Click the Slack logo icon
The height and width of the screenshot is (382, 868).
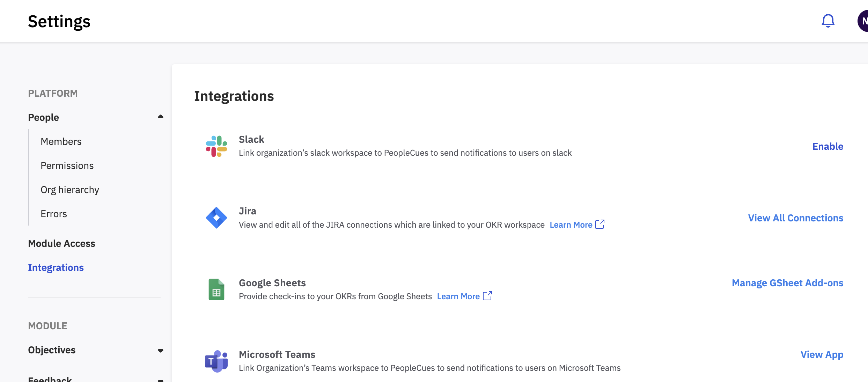pyautogui.click(x=216, y=146)
